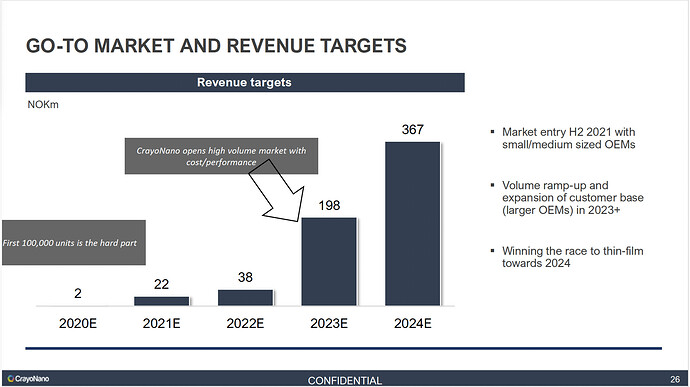Click the white arrow pointing to 2023E bar

278,191
